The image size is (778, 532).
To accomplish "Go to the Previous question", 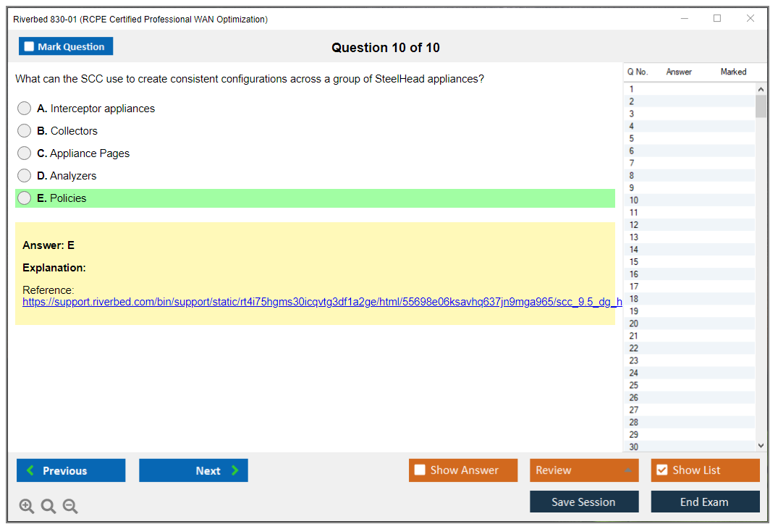I will click(71, 470).
